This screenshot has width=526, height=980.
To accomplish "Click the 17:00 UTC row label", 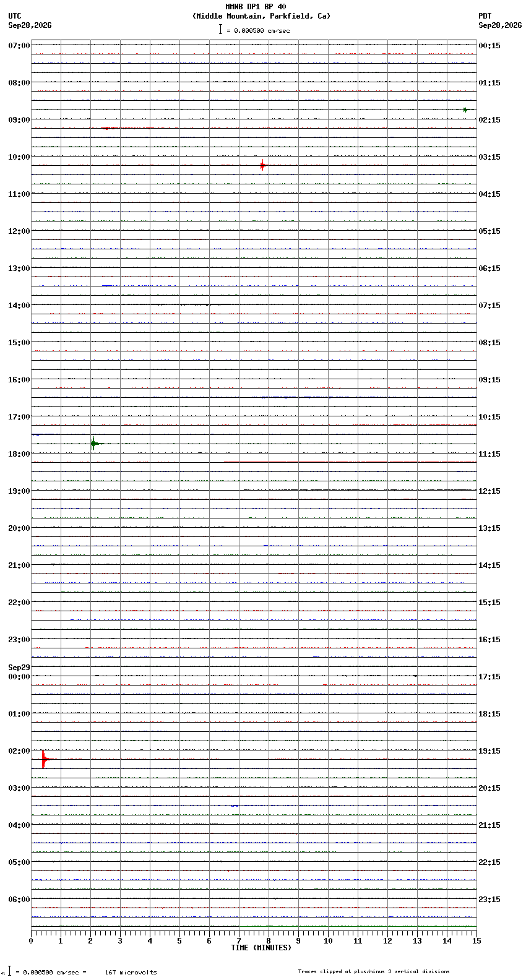I will (x=19, y=417).
